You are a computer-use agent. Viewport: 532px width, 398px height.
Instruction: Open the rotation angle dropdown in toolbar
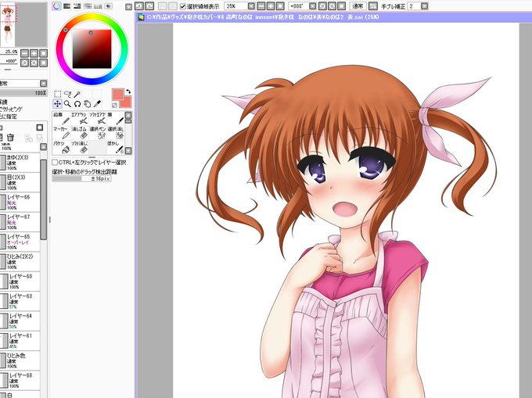[x=313, y=6]
